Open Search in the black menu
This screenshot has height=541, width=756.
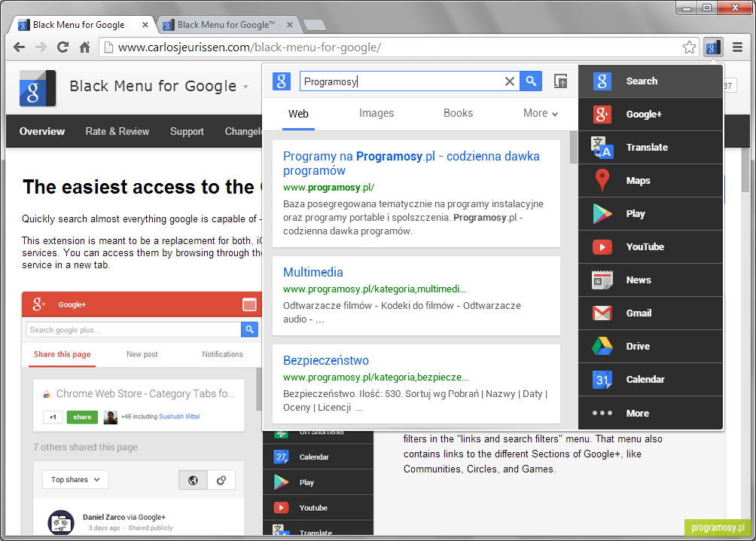pos(651,81)
